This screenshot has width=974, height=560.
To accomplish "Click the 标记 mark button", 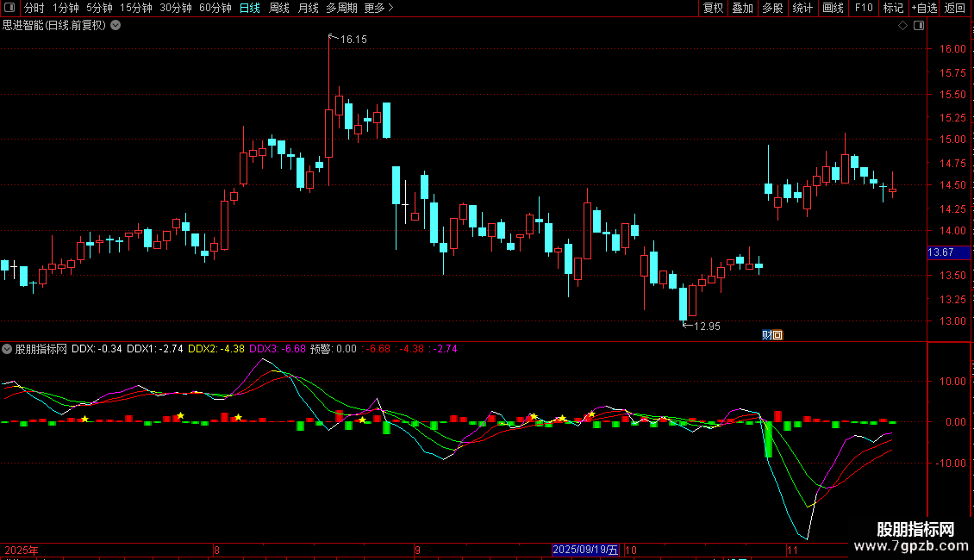I will point(893,8).
